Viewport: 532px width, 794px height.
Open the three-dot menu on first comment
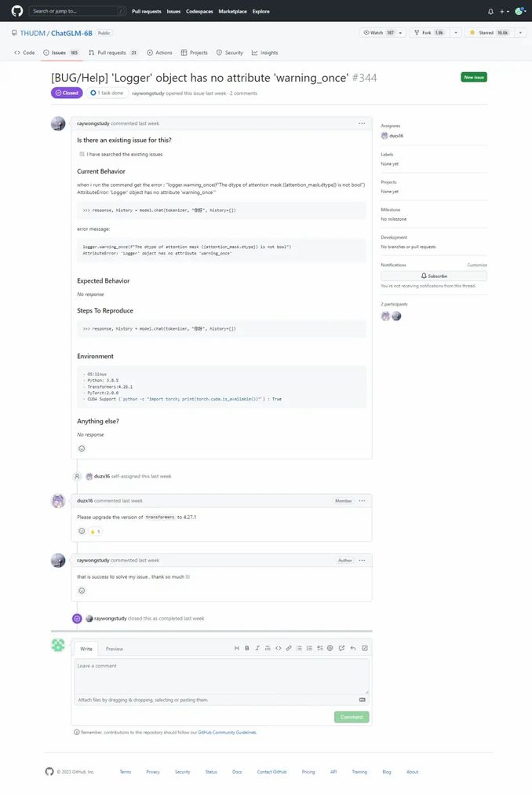(x=362, y=123)
